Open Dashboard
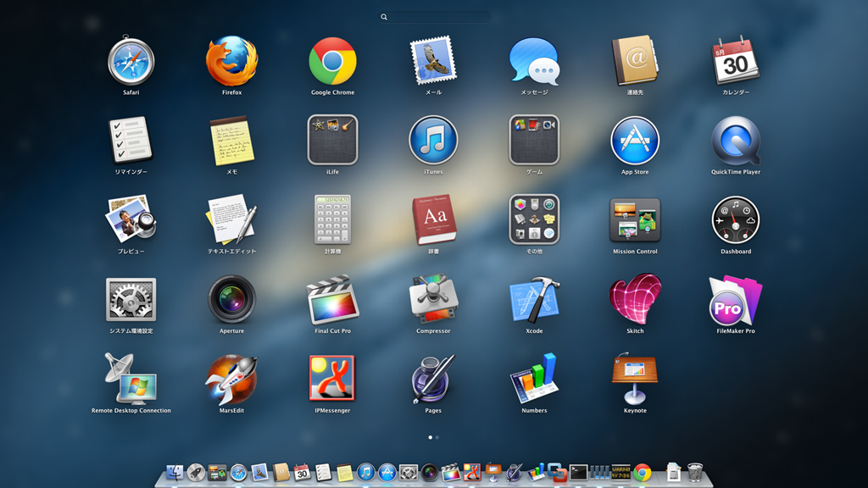 click(x=736, y=219)
